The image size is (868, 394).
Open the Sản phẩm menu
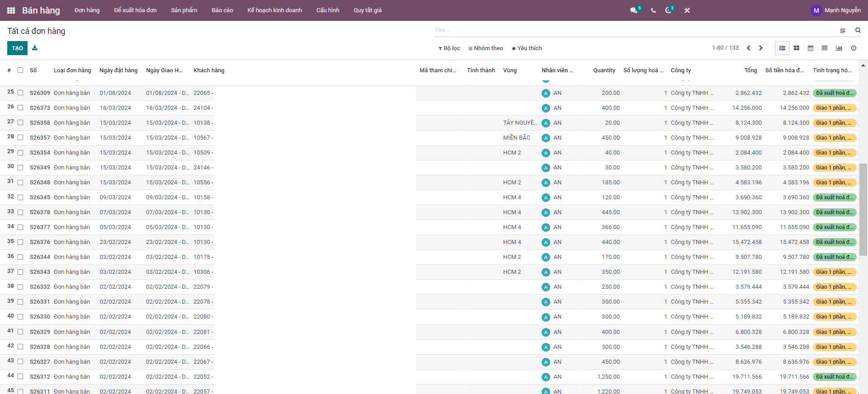point(184,10)
